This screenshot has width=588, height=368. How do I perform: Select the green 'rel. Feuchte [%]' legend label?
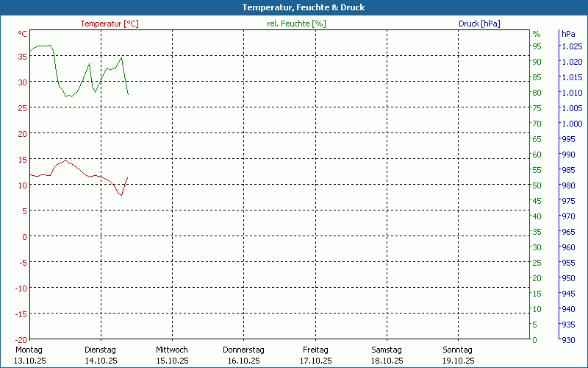296,24
